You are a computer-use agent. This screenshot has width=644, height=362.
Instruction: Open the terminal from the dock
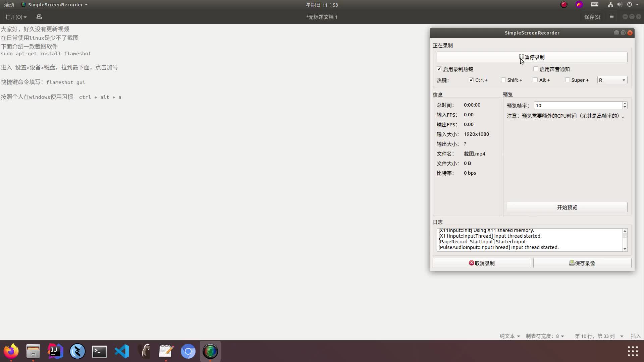[x=99, y=351]
